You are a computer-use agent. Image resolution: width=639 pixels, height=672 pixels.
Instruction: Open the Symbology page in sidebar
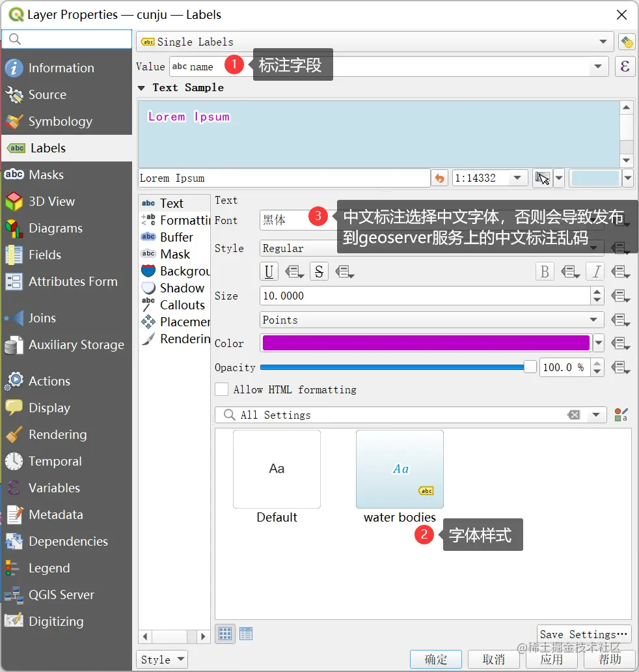coord(67,121)
